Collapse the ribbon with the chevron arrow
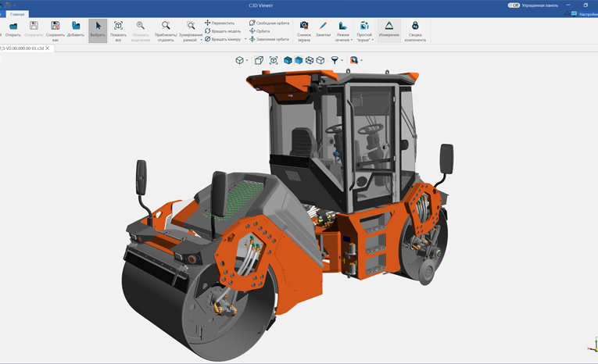598x364 pixels. [x=567, y=14]
